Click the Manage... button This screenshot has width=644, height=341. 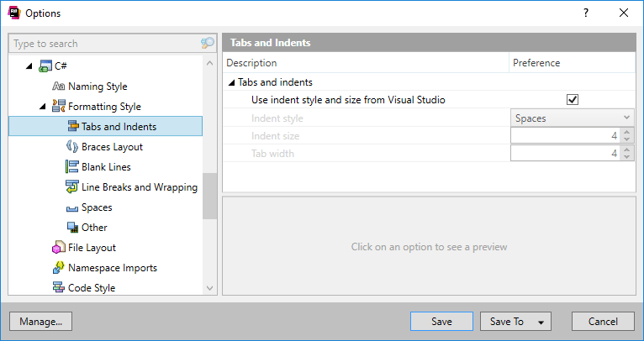[x=40, y=322]
